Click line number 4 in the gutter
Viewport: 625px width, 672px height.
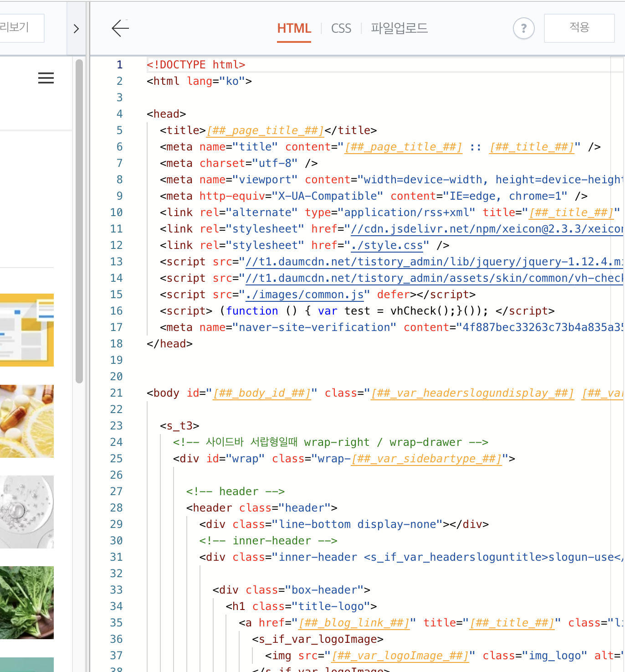119,114
